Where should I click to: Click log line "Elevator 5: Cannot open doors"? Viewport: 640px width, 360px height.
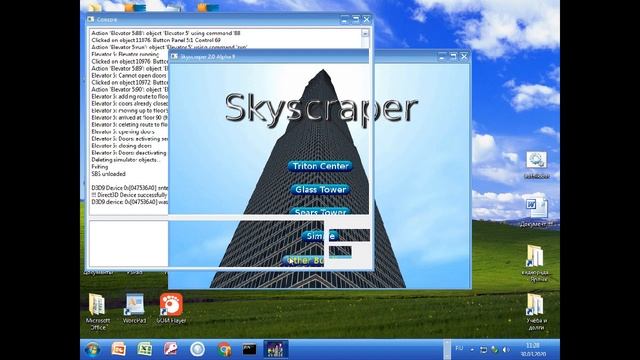(x=129, y=76)
